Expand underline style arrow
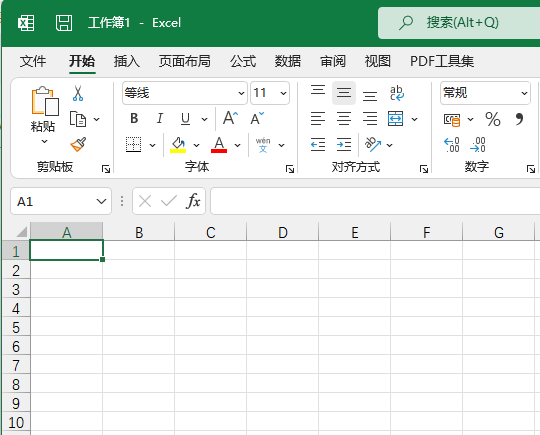Image resolution: width=540 pixels, height=435 pixels. pos(205,119)
